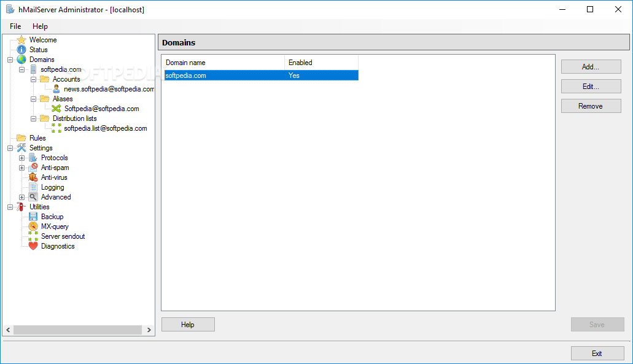Viewport: 633px width, 364px height.
Task: Click the tree horizontal scrollbar thumb
Action: [x=77, y=330]
